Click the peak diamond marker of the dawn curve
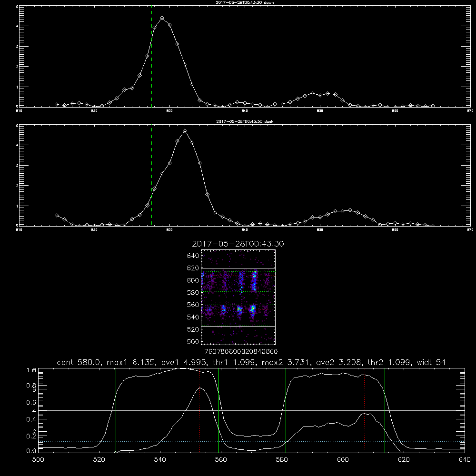This screenshot has height=476, width=476. (162, 18)
